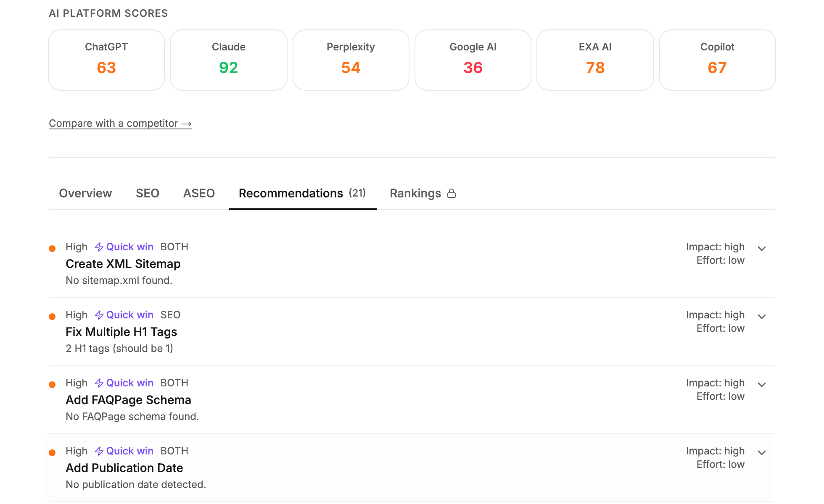
Task: Open the locked Rankings tab
Action: [423, 193]
